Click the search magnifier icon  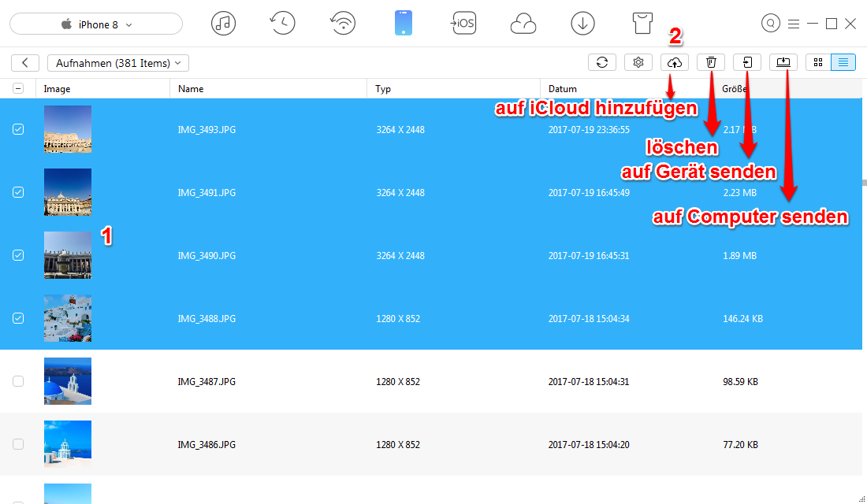tap(770, 24)
